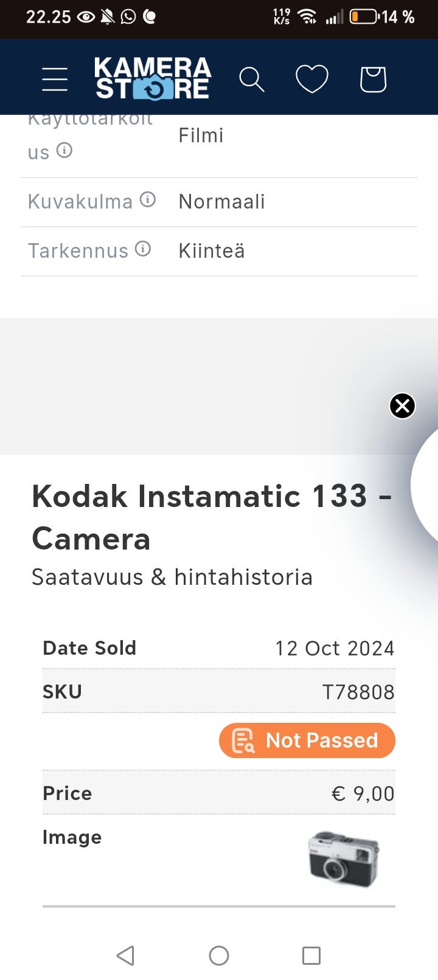Tap the Wi-Fi status bar icon
Viewport: 438px width, 980px height.
(308, 16)
